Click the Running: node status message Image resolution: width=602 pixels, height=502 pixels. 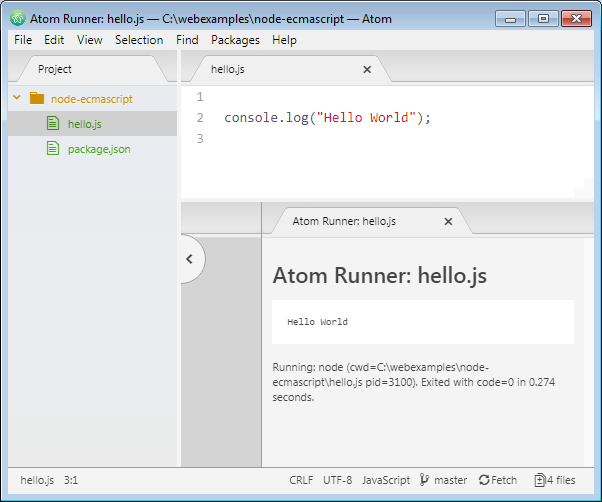pos(413,382)
